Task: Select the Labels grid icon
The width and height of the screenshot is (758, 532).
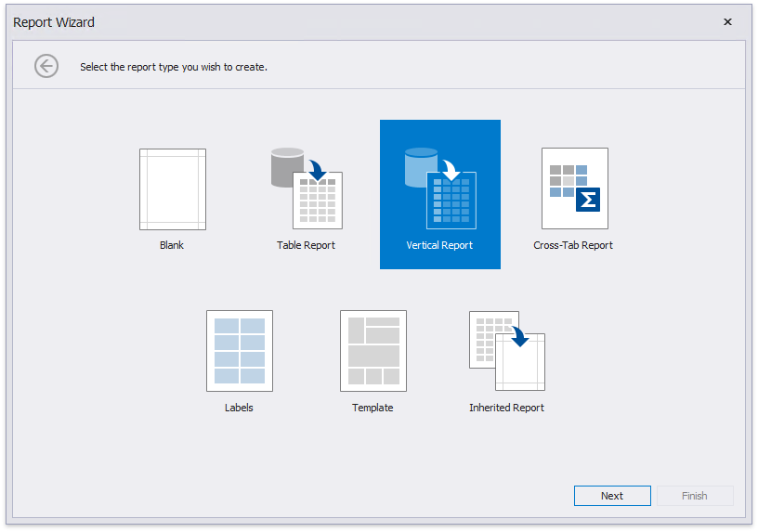Action: (240, 351)
